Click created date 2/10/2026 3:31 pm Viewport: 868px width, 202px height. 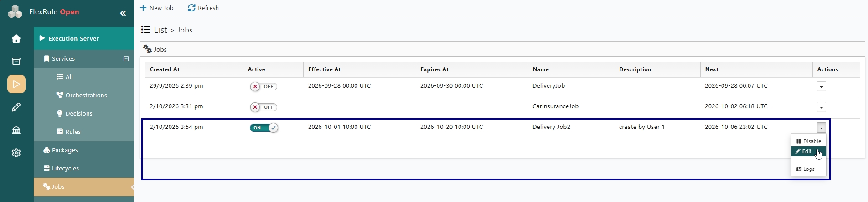(x=176, y=106)
